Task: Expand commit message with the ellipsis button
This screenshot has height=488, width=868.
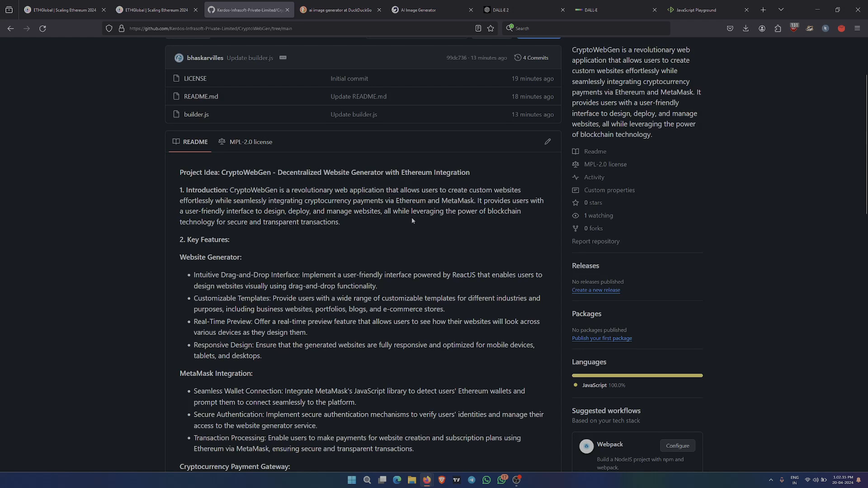Action: 283,57
